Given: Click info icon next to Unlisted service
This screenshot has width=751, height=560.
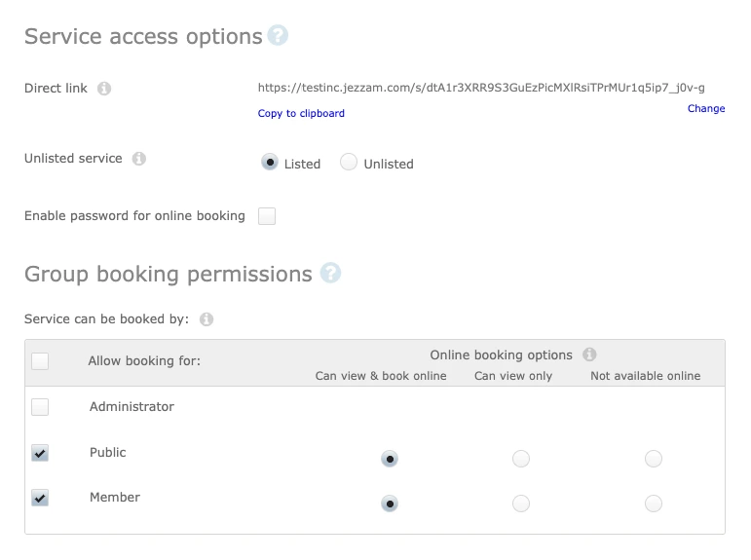Looking at the screenshot, I should pos(139,159).
